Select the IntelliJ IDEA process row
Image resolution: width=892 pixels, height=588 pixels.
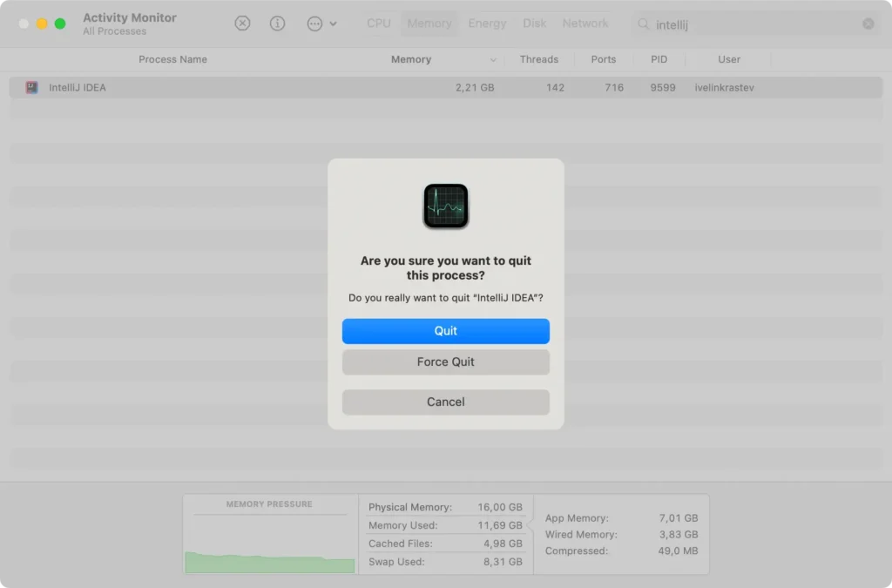pyautogui.click(x=445, y=88)
